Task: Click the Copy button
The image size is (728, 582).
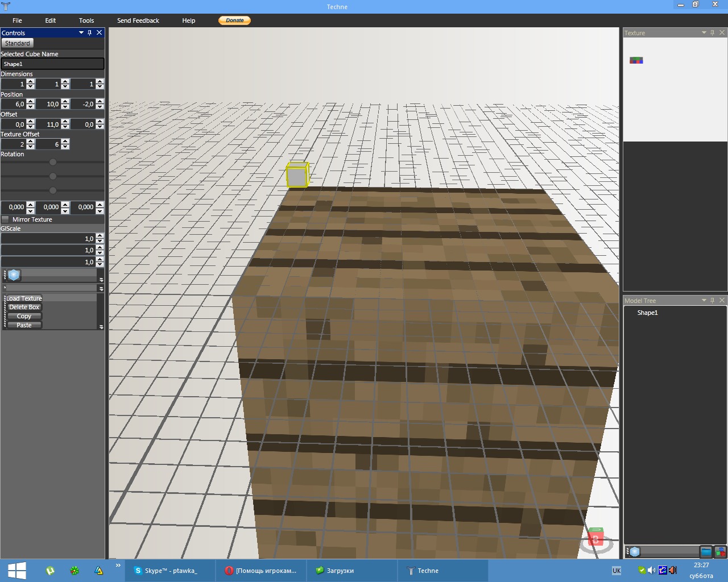Action: (x=24, y=316)
